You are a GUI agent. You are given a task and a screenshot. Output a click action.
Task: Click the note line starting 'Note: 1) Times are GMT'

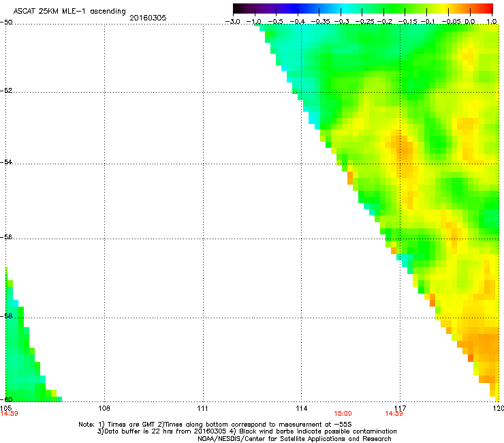[215, 425]
